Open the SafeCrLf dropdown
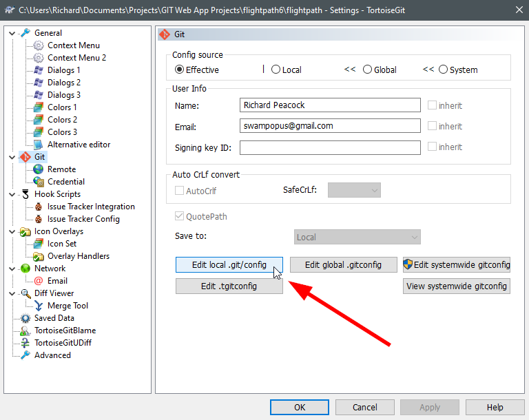This screenshot has width=529, height=420. (x=354, y=190)
